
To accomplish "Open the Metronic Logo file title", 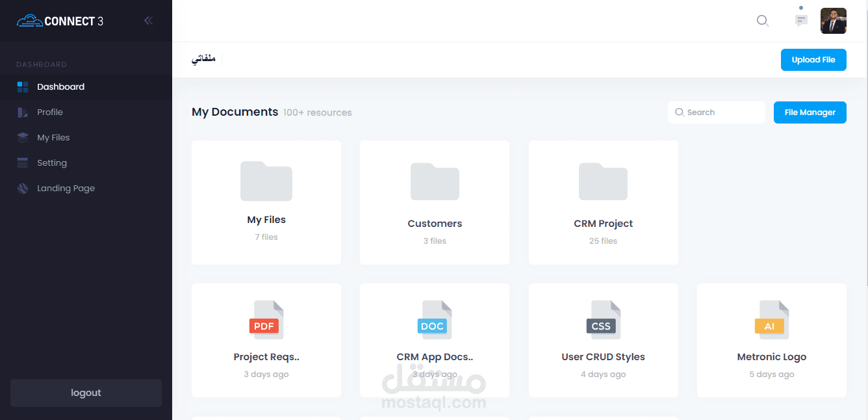I will click(772, 357).
